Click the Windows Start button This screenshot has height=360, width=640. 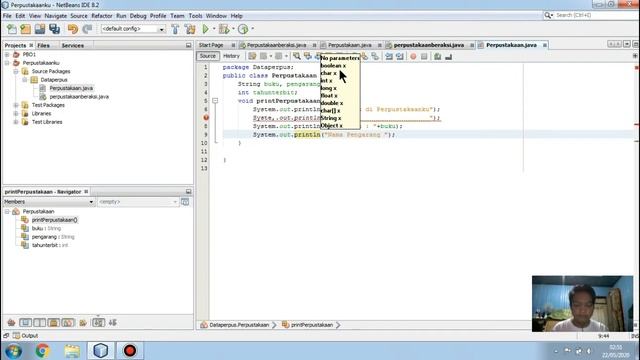13,351
